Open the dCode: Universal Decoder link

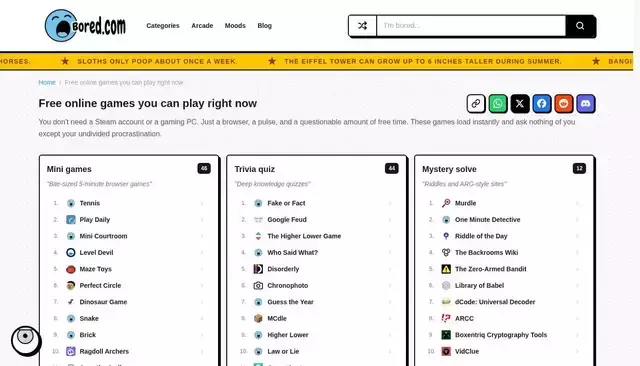pos(495,302)
